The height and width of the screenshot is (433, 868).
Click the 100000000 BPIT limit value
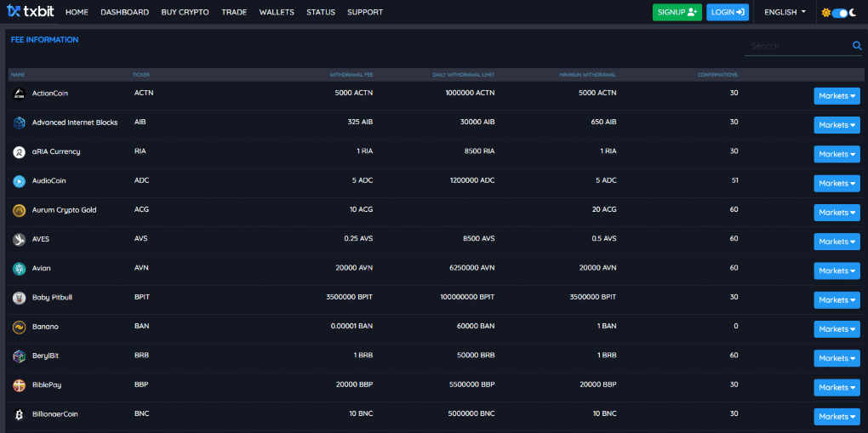467,298
